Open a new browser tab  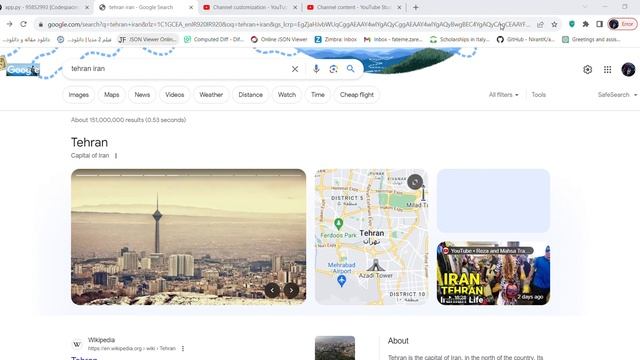pyautogui.click(x=416, y=7)
